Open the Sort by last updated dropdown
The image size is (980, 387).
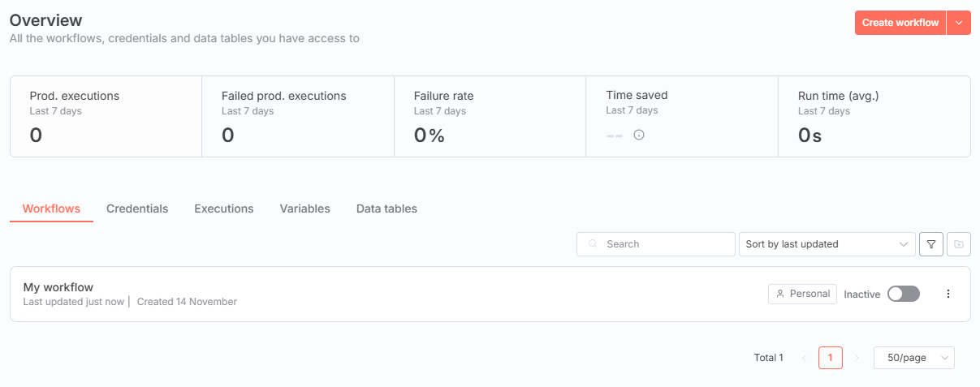[827, 244]
